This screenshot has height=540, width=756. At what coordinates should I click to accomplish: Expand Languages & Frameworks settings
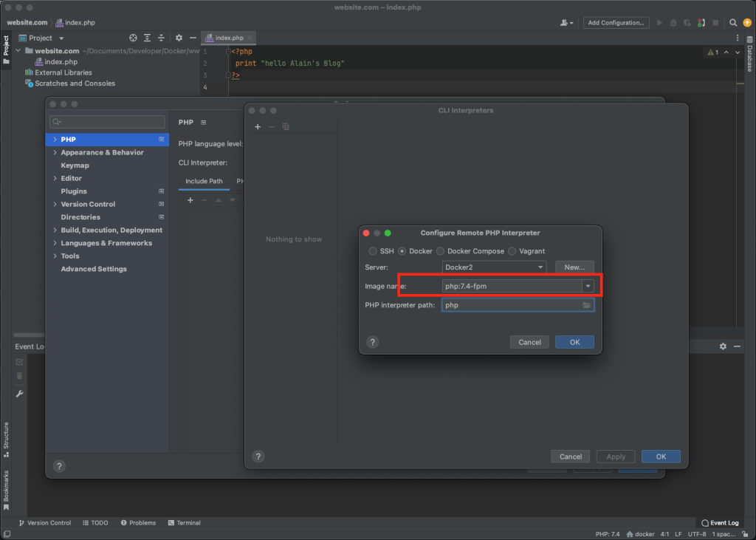[x=55, y=243]
